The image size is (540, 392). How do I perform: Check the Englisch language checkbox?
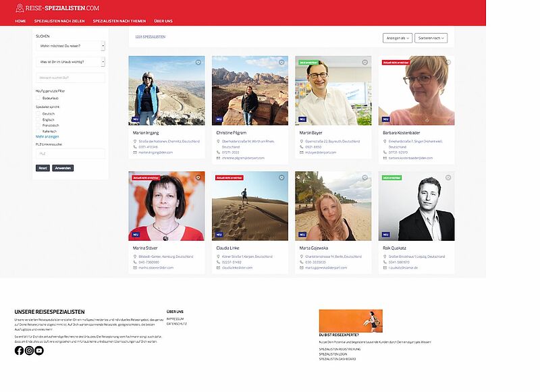pyautogui.click(x=38, y=119)
